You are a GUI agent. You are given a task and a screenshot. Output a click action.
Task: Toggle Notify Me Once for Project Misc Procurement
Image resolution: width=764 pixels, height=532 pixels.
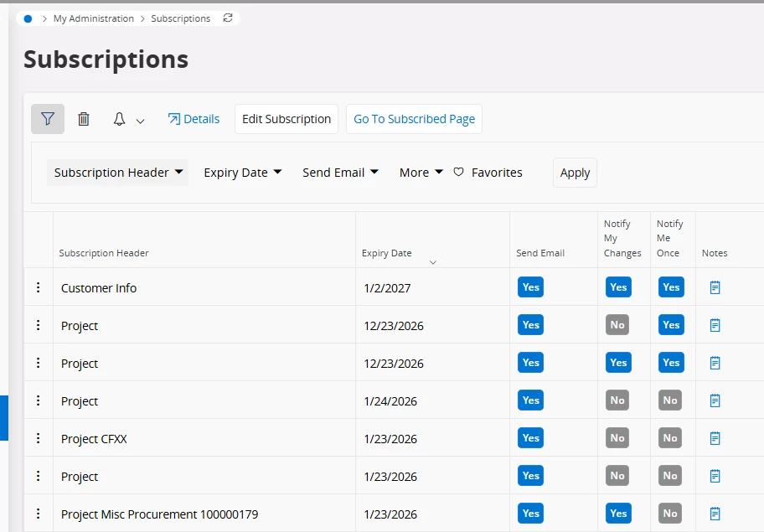coord(670,514)
